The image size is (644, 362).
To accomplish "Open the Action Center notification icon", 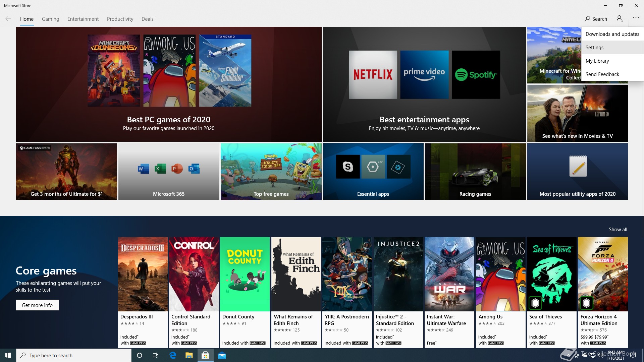I will [x=633, y=355].
